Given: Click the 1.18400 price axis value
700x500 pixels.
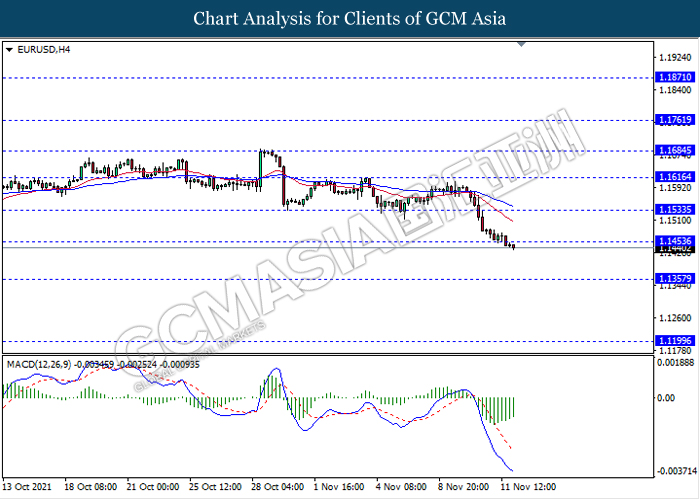Looking at the screenshot, I should (x=675, y=90).
